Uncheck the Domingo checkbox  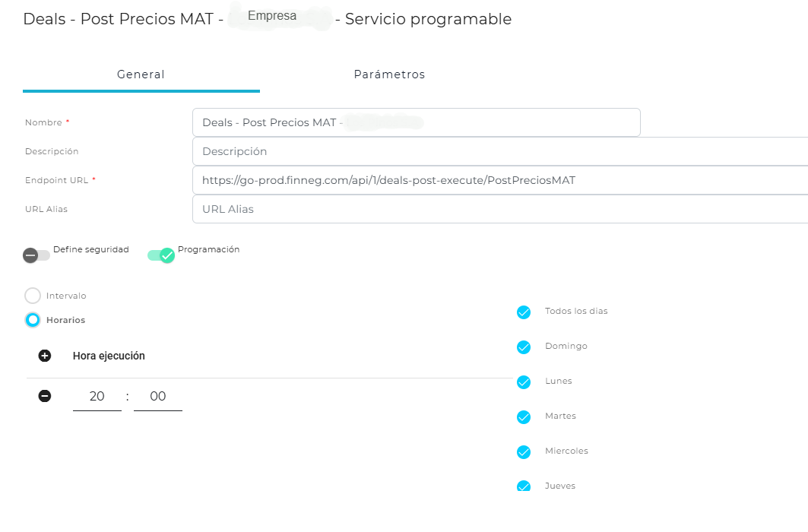point(523,347)
